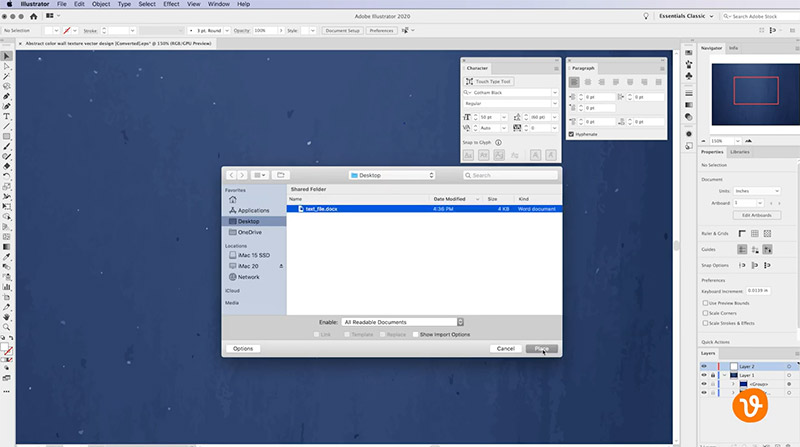The image size is (800, 447).
Task: Open the Desktop location dropdown
Action: pos(392,175)
